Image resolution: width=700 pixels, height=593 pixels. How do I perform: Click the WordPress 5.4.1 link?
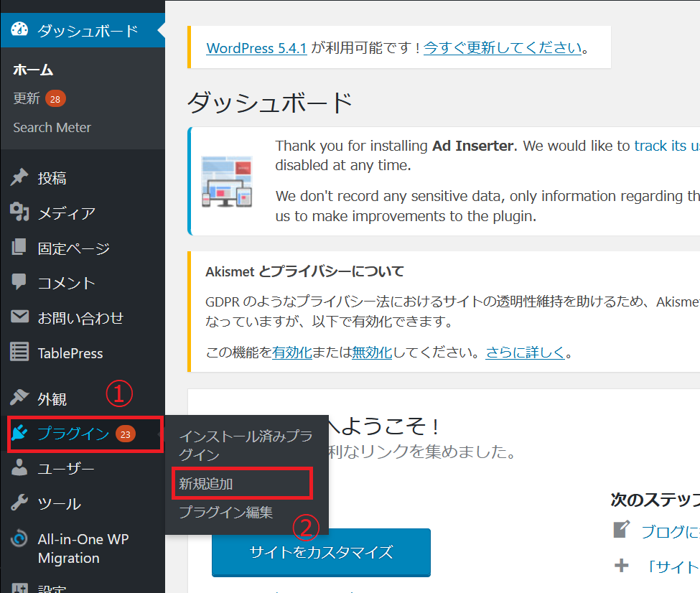click(x=256, y=48)
